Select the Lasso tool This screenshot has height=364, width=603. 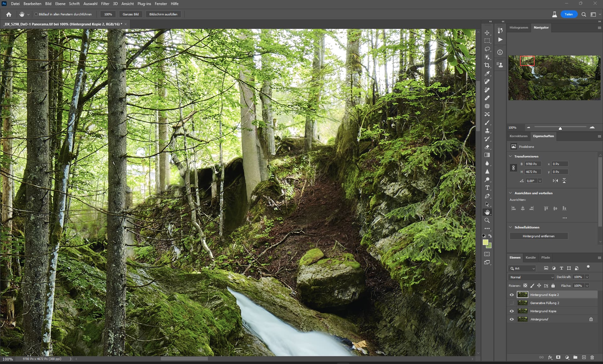(x=487, y=49)
